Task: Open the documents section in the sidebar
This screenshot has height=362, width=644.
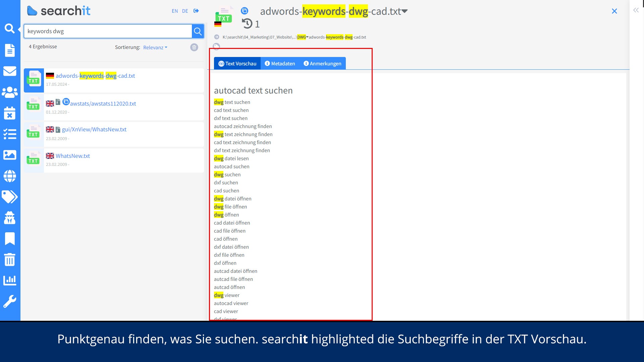Action: click(x=10, y=50)
